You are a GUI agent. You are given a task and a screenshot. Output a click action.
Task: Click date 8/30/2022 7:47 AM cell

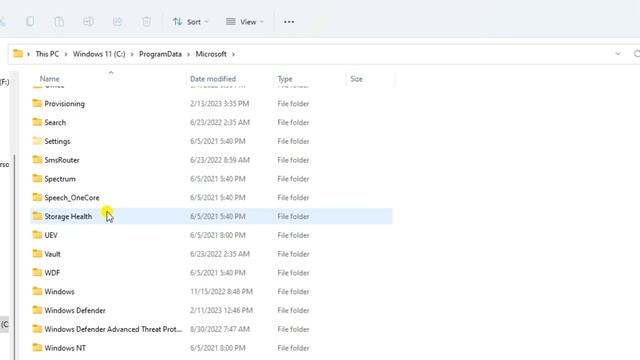[219, 329]
